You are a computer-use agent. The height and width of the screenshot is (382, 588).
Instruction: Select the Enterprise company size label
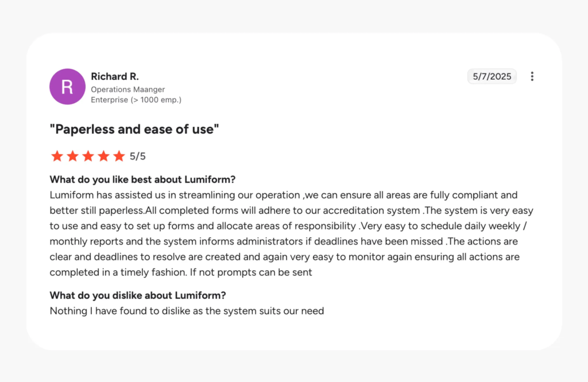pos(136,99)
